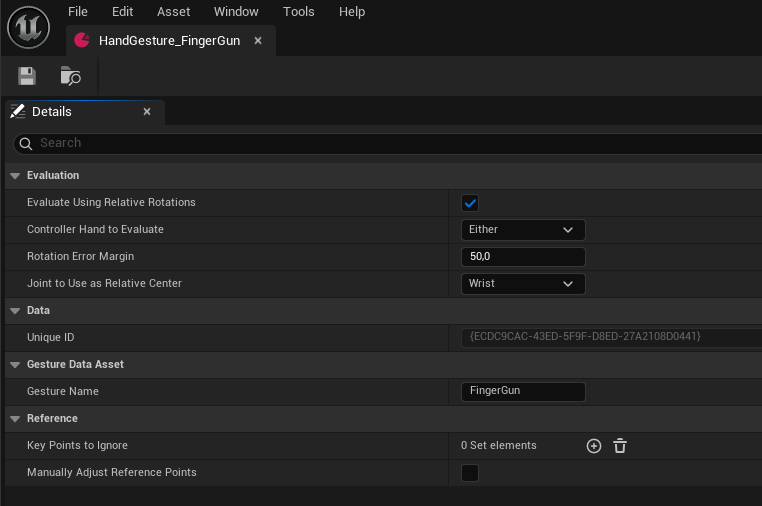The height and width of the screenshot is (506, 762).
Task: Browse to asset in Content Browser icon
Action: point(70,76)
